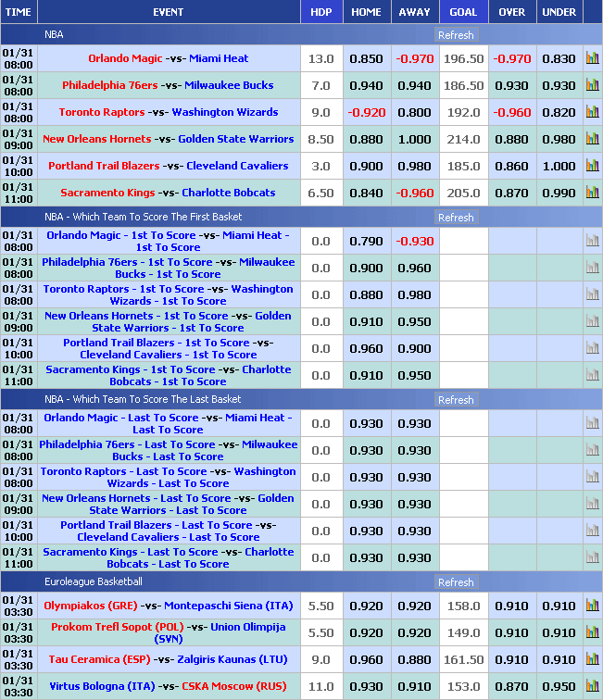Click chart icon beside Sacramento Kings under 0.990
603x700 pixels.
point(592,193)
